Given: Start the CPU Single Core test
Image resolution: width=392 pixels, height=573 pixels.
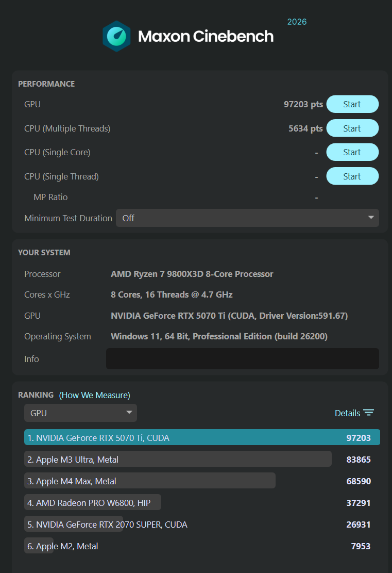Looking at the screenshot, I should pos(352,152).
